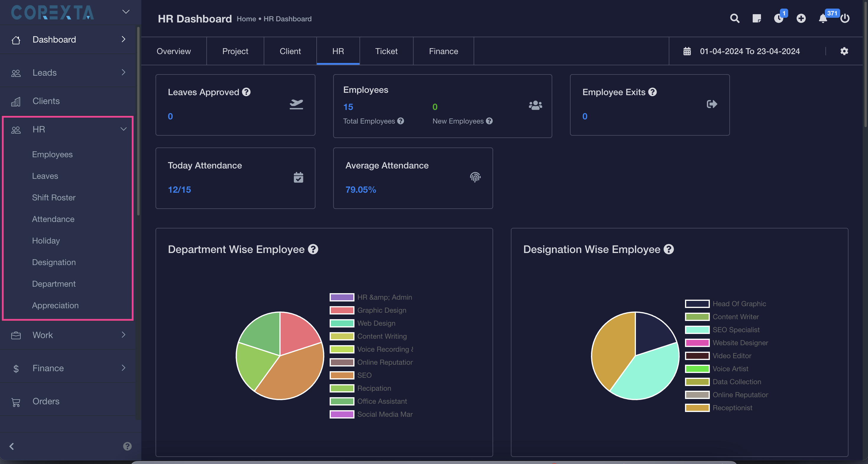Click Home breadcrumb link
Viewport: 868px width, 464px height.
point(246,19)
